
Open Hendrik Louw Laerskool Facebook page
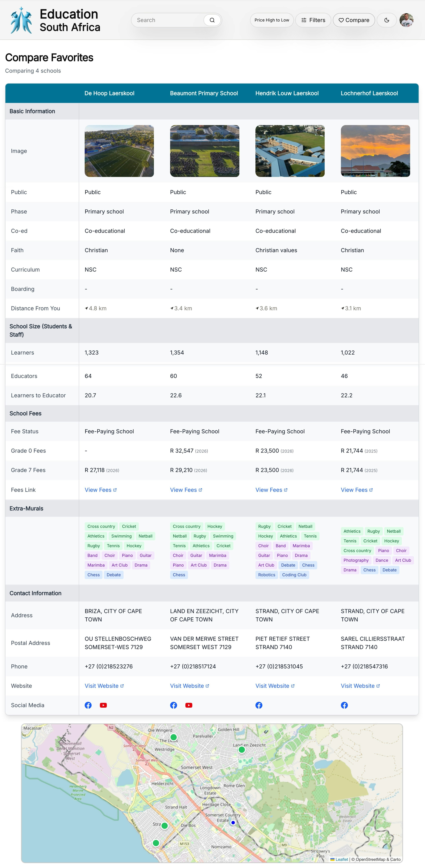pos(259,705)
